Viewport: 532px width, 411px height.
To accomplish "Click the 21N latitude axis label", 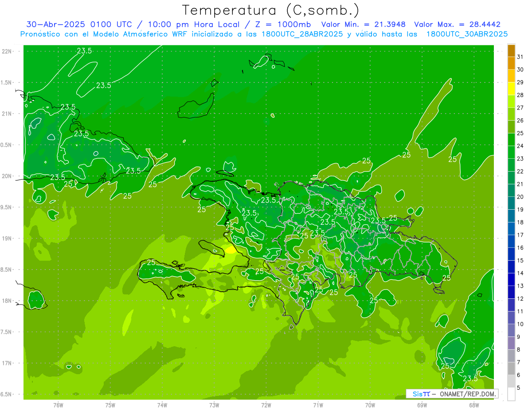I will coord(6,114).
